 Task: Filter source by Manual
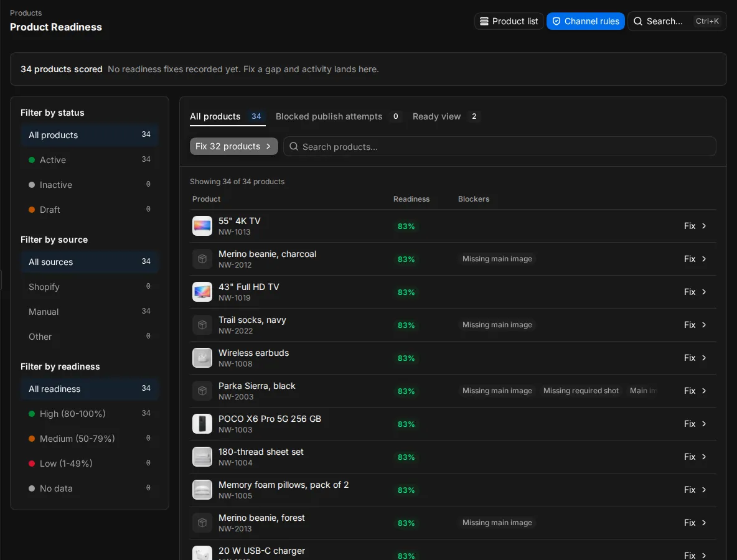tap(89, 312)
